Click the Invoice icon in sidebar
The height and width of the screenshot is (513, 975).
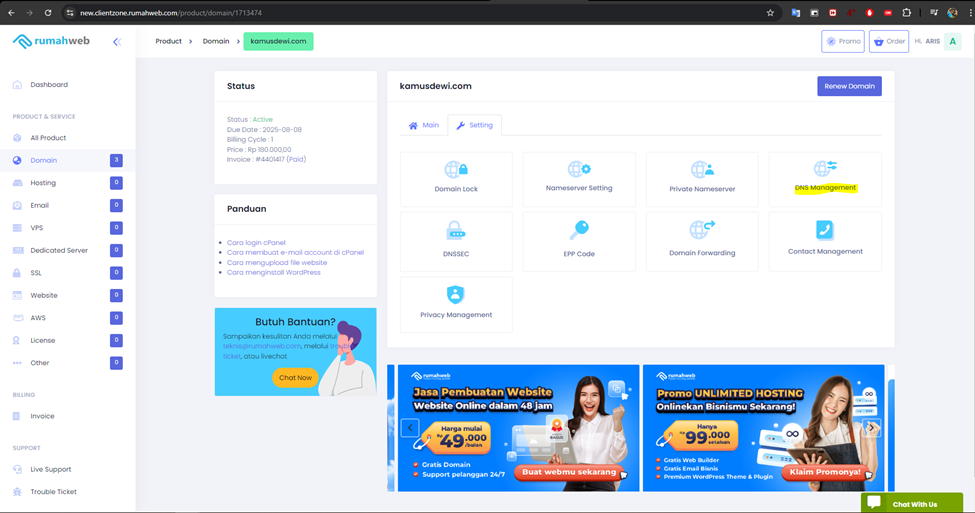pos(17,416)
